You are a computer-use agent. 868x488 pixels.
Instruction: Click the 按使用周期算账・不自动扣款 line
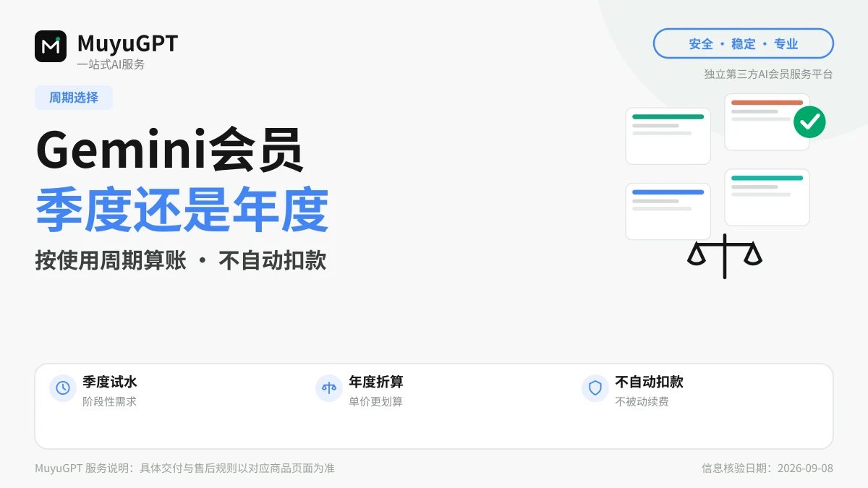[x=181, y=261]
